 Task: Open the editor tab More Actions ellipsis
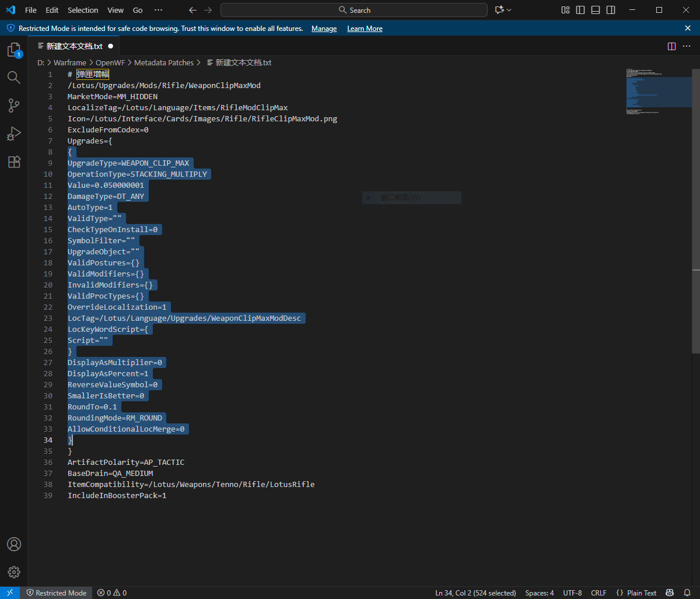(687, 46)
